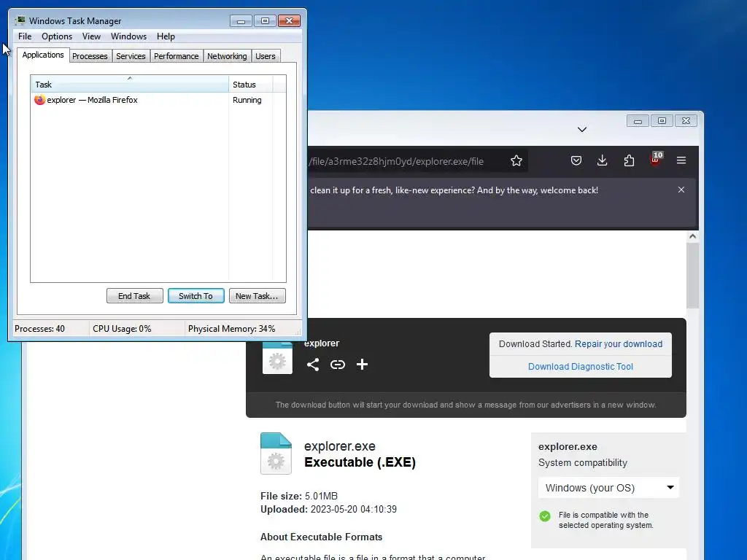The width and height of the screenshot is (747, 560).
Task: Click the uBlock icon with badge 10
Action: click(656, 159)
